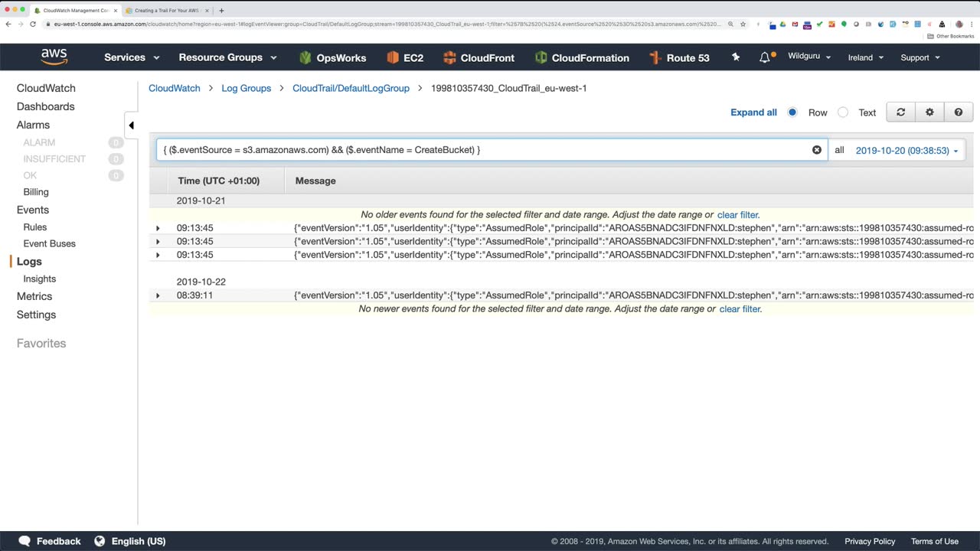Viewport: 980px width, 551px height.
Task: Open the Other Bookmarks folder
Action: point(951,36)
